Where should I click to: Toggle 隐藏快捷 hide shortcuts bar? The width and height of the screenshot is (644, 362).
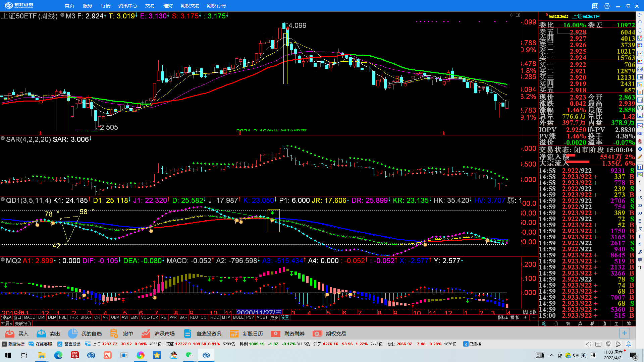click(x=13, y=344)
